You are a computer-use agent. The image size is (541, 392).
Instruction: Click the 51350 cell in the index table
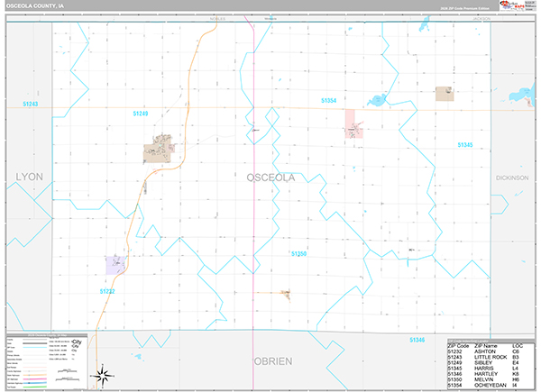(x=454, y=379)
